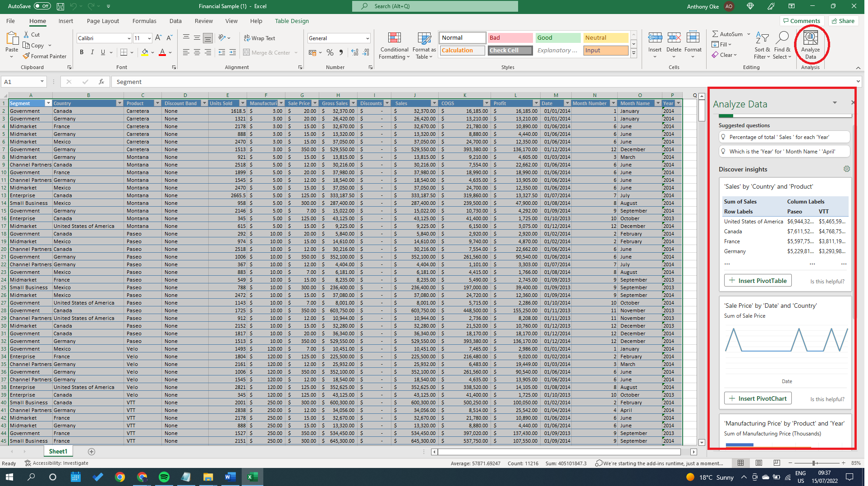Enable Wrap Text for the selection
The height and width of the screenshot is (486, 868).
click(x=260, y=38)
